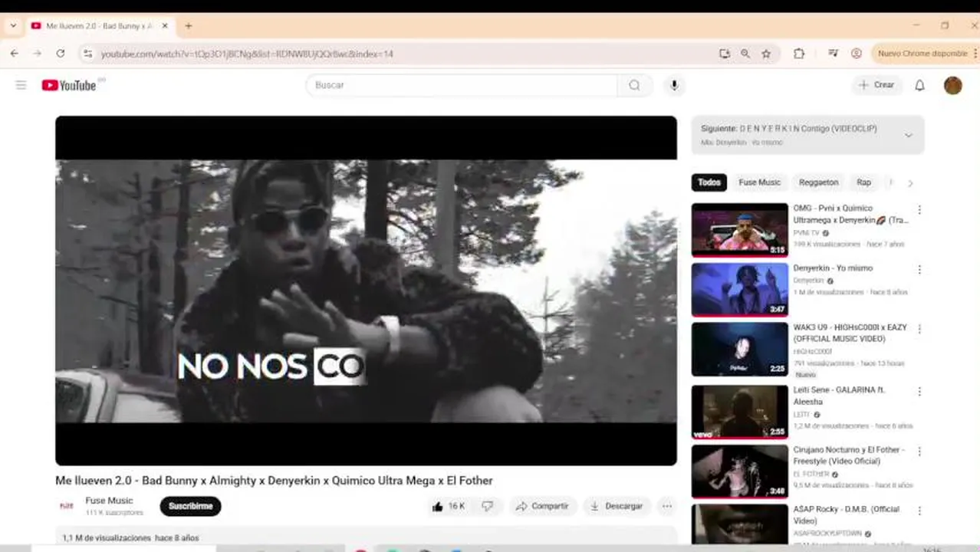980x552 pixels.
Task: Open the Denyerkin - Yo mismo thumbnail
Action: coord(740,289)
